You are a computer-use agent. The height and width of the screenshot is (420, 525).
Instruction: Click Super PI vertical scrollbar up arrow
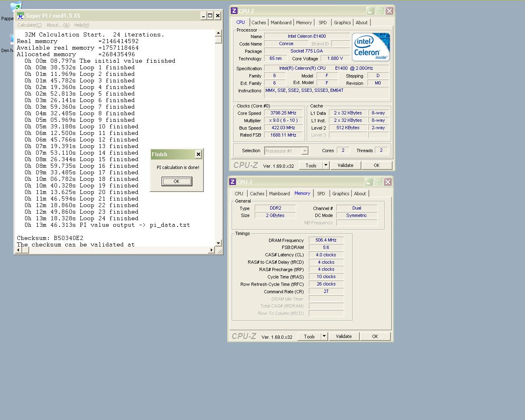(219, 33)
